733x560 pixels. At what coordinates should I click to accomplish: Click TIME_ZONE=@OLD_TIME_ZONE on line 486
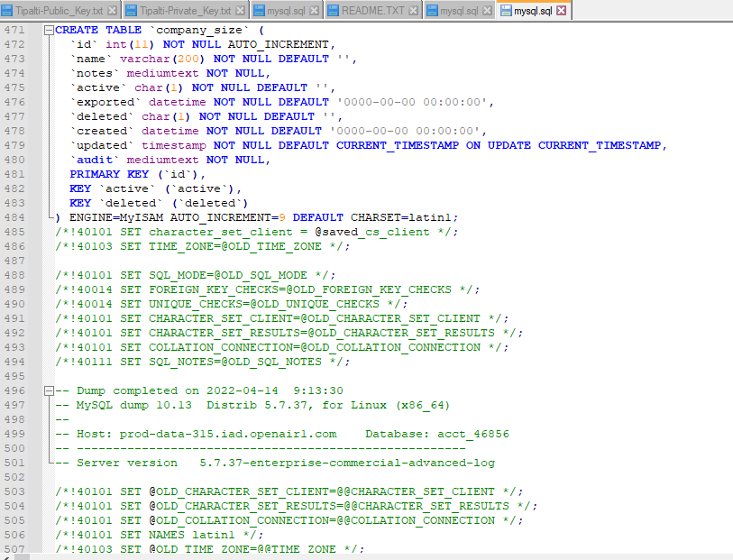pyautogui.click(x=235, y=246)
